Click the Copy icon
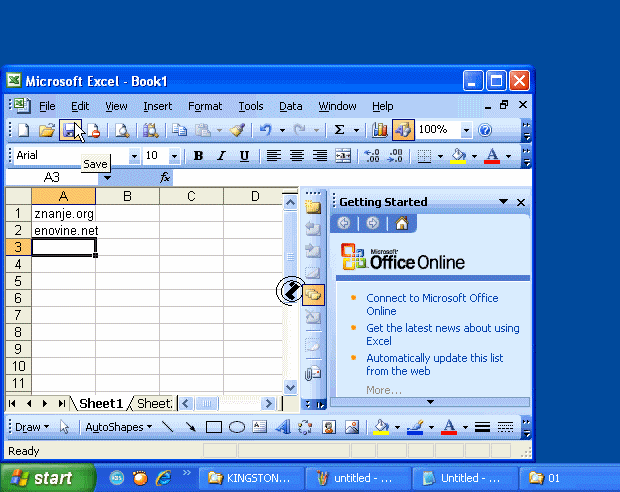The width and height of the screenshot is (620, 492). pos(180,130)
